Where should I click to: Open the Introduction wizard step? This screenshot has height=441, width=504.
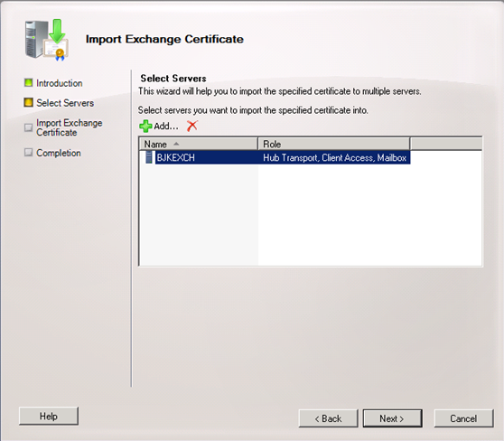59,83
